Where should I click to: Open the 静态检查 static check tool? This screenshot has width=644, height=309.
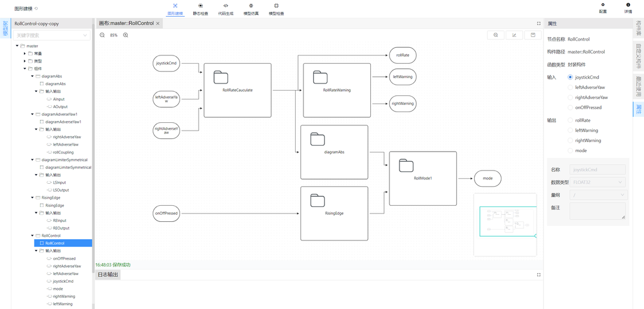point(200,9)
